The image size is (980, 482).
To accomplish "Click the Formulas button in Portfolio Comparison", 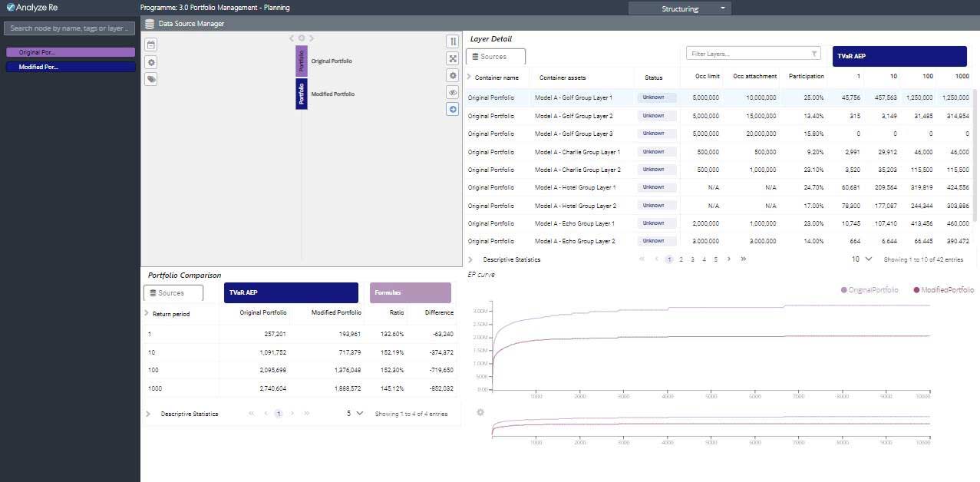I will (x=411, y=292).
